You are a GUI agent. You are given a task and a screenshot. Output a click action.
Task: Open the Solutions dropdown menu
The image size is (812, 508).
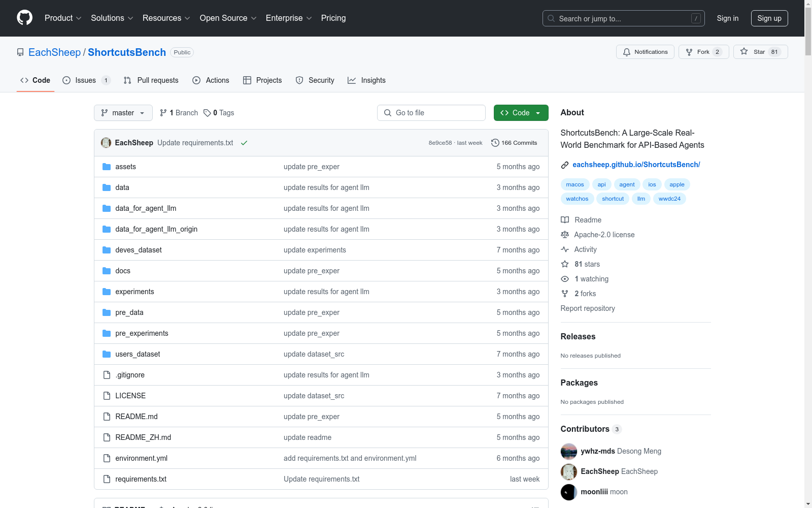click(x=112, y=18)
